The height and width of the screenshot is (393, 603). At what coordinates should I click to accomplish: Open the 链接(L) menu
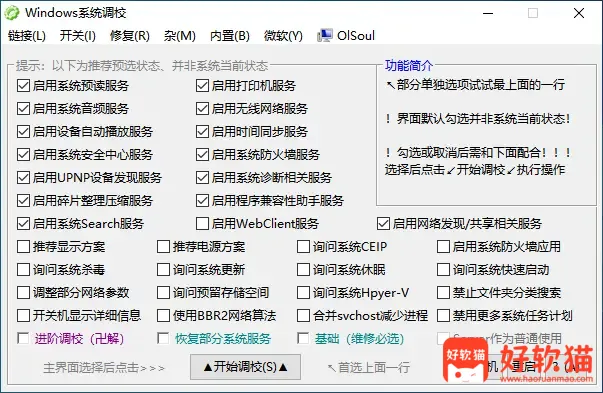pyautogui.click(x=27, y=36)
